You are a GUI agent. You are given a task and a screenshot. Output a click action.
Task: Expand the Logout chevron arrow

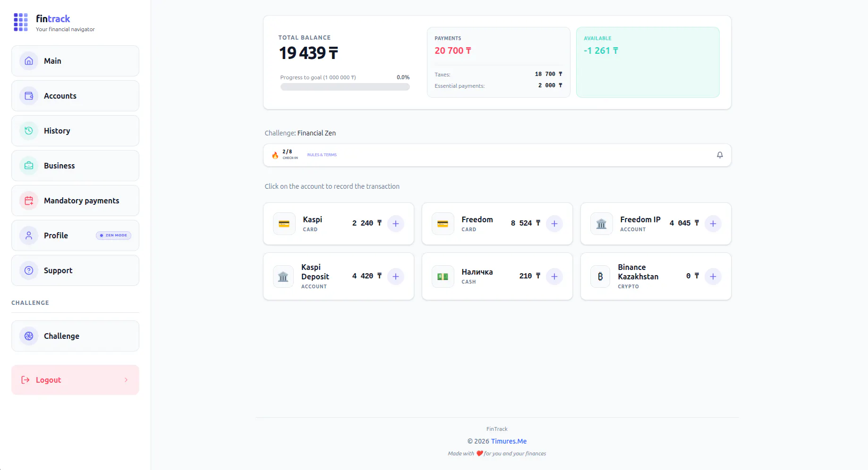pos(126,380)
